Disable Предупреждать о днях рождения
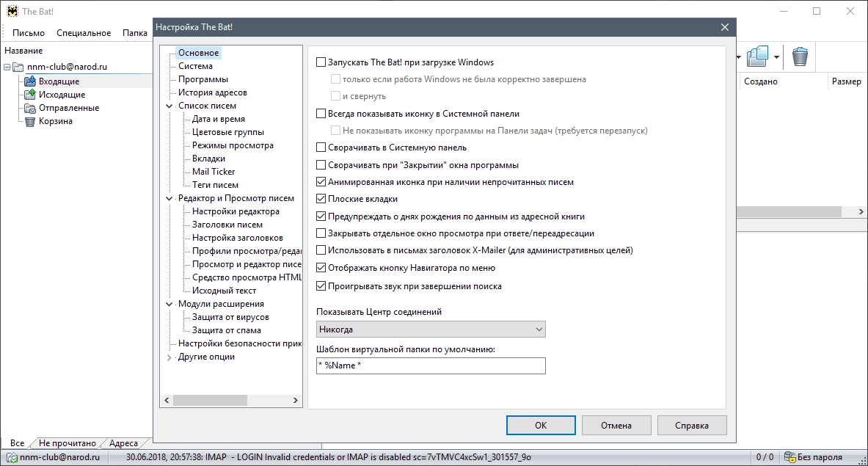Viewport: 868px width, 466px height. coord(321,216)
